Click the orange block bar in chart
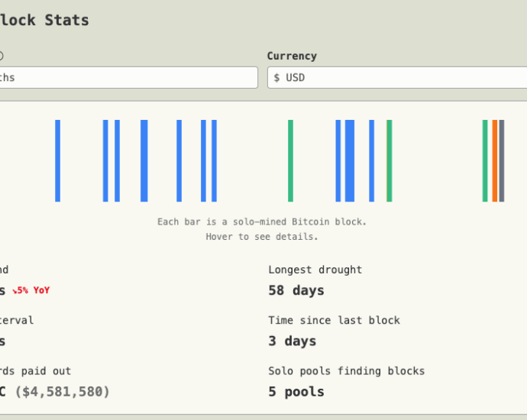527x420 pixels. coord(495,160)
